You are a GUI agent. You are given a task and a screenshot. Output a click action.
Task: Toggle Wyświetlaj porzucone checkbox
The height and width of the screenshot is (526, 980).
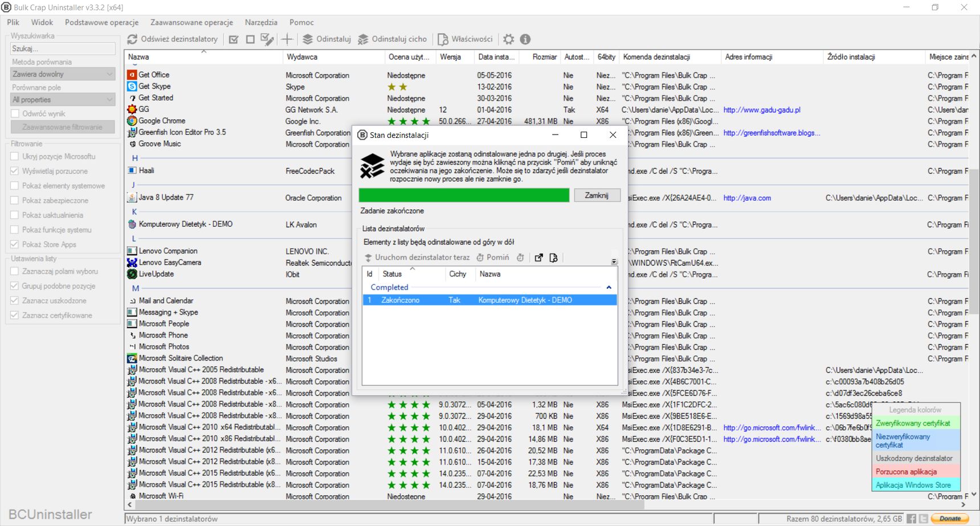point(15,171)
